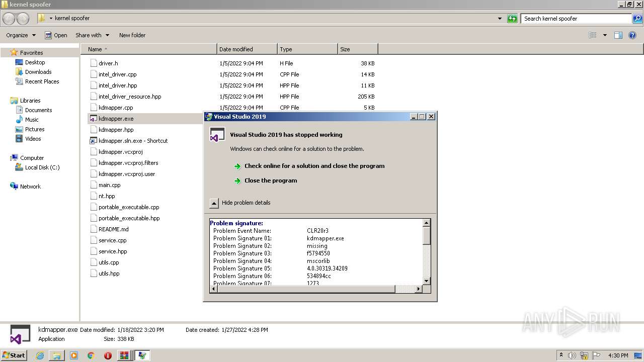Click the kernel spoofer breadcrumb
Viewport: 644px width, 362px height.
pyautogui.click(x=72, y=18)
